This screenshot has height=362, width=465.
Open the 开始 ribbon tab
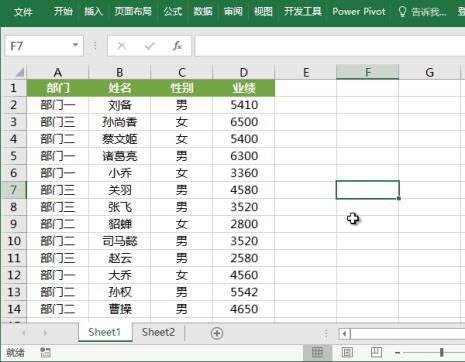coord(63,12)
